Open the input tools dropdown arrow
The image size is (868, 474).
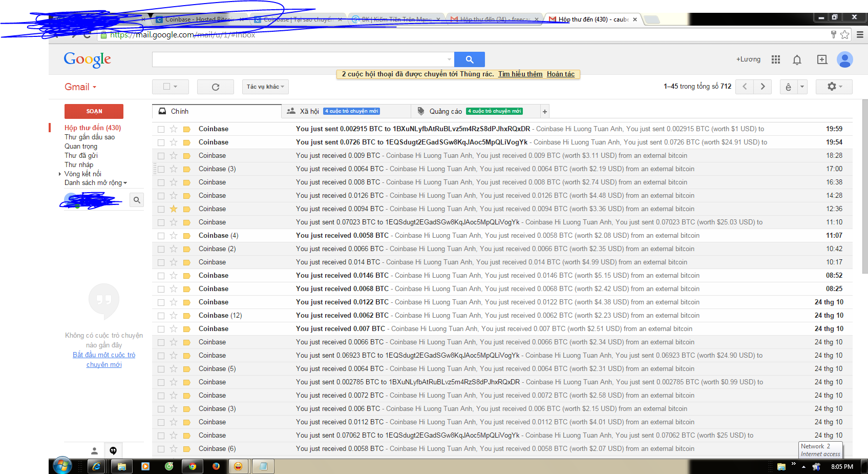[802, 87]
